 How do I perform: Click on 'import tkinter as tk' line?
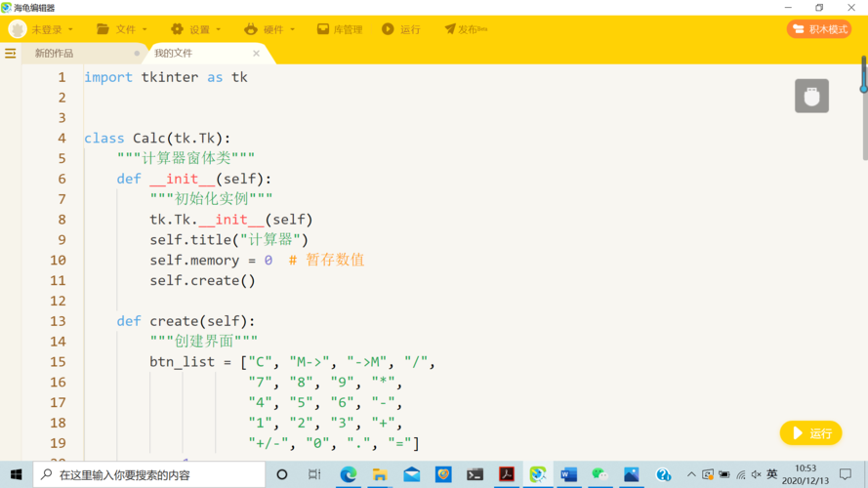click(166, 77)
